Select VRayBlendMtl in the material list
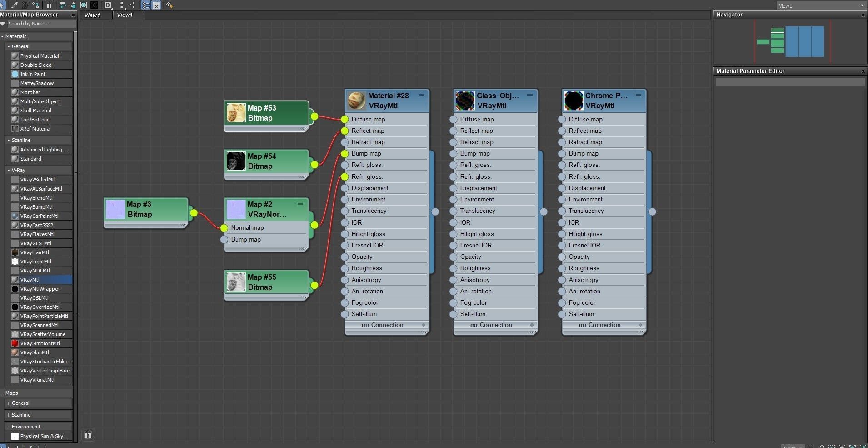868x448 pixels. (42, 198)
